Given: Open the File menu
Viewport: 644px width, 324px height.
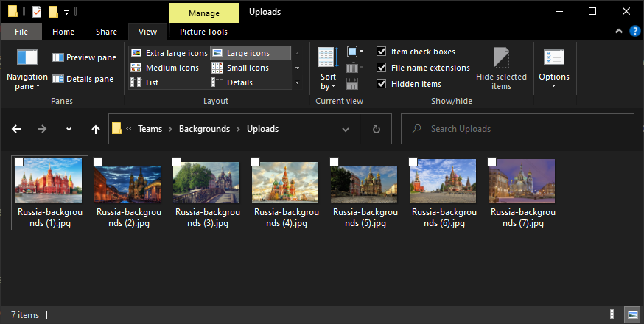Looking at the screenshot, I should click(x=21, y=32).
